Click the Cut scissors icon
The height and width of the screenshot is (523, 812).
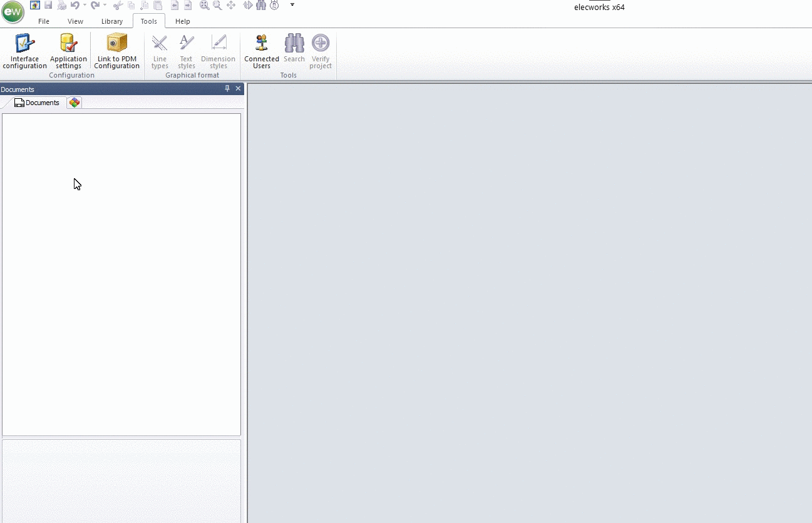click(118, 5)
